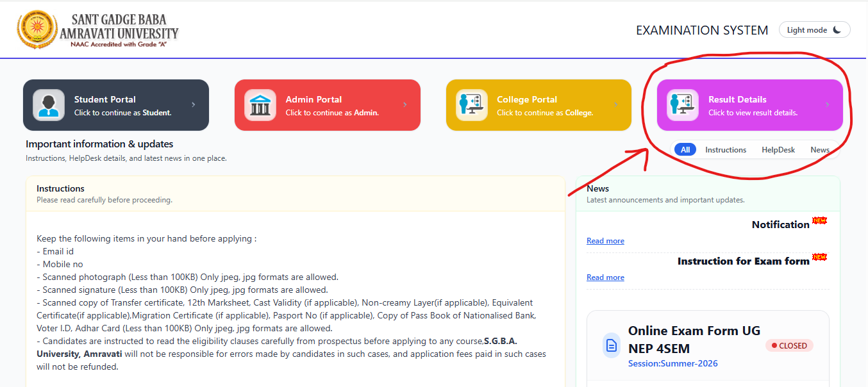
Task: Select the All filter tab
Action: tap(685, 149)
